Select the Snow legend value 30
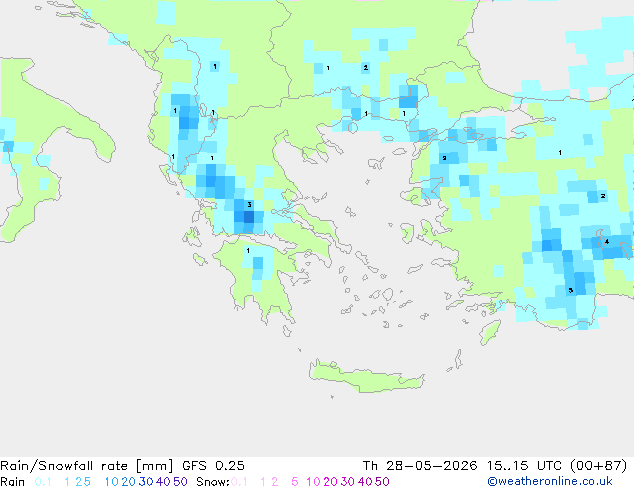This screenshot has height=490, width=634. coord(348,482)
